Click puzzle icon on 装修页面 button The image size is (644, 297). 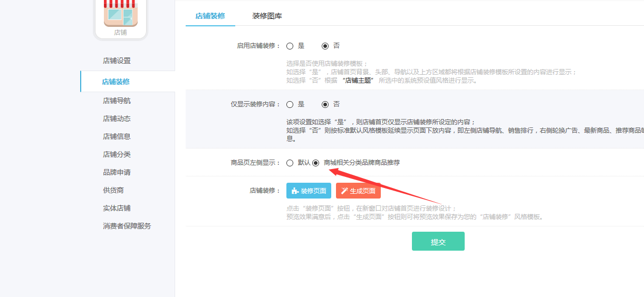[x=295, y=191]
